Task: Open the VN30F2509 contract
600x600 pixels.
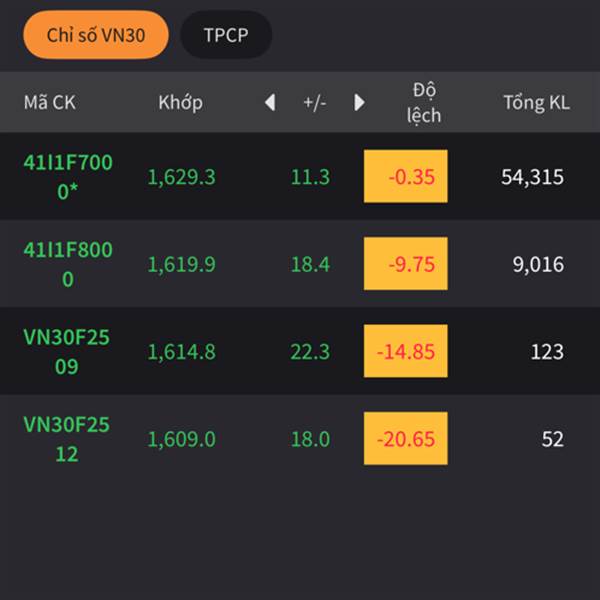Action: tap(300, 351)
